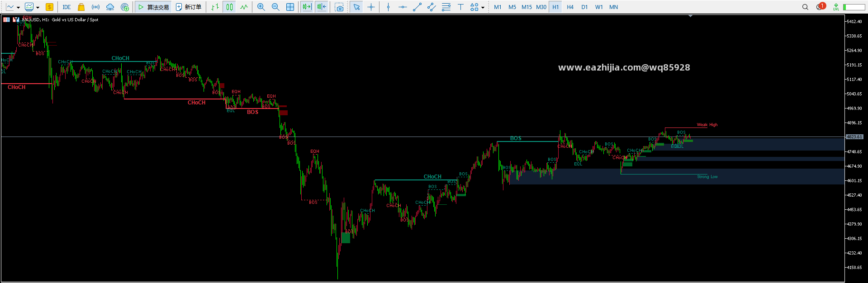The image size is (868, 283).
Task: Take a screenshot with camera icon
Action: point(339,7)
